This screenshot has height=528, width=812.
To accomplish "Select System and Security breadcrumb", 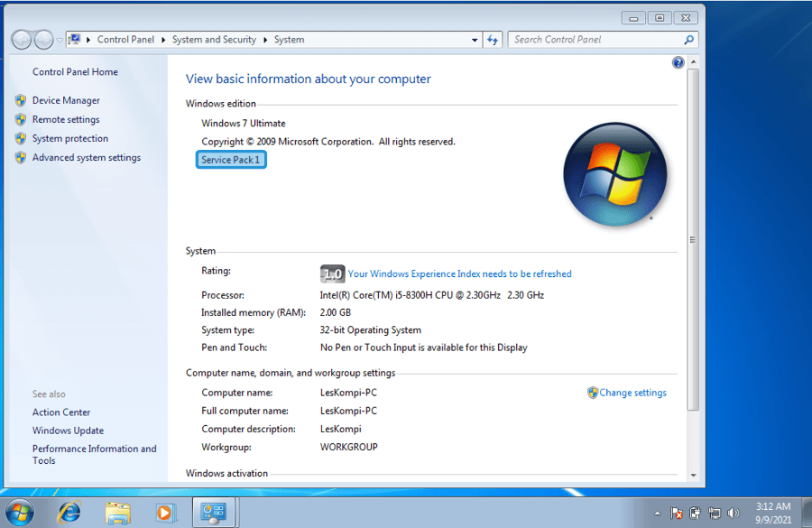I will pyautogui.click(x=214, y=40).
